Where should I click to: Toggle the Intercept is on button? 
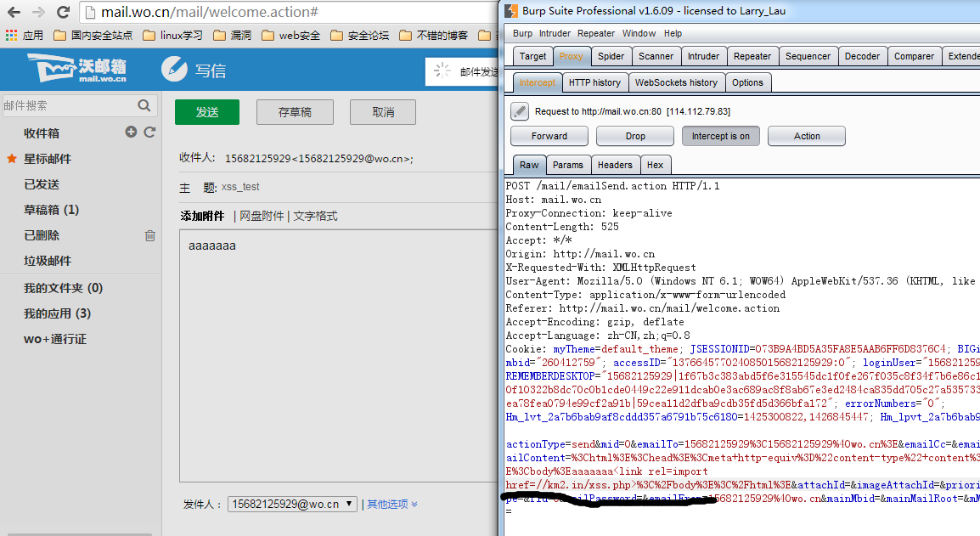click(x=721, y=136)
